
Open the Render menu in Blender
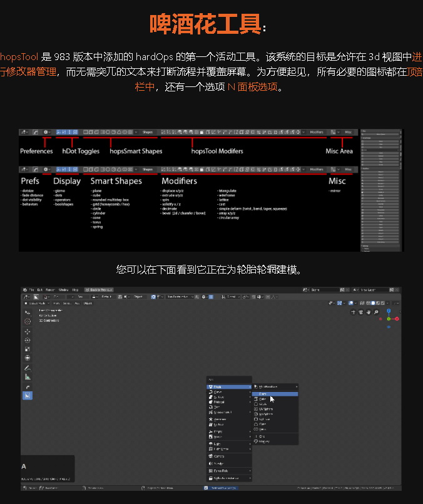click(51, 290)
